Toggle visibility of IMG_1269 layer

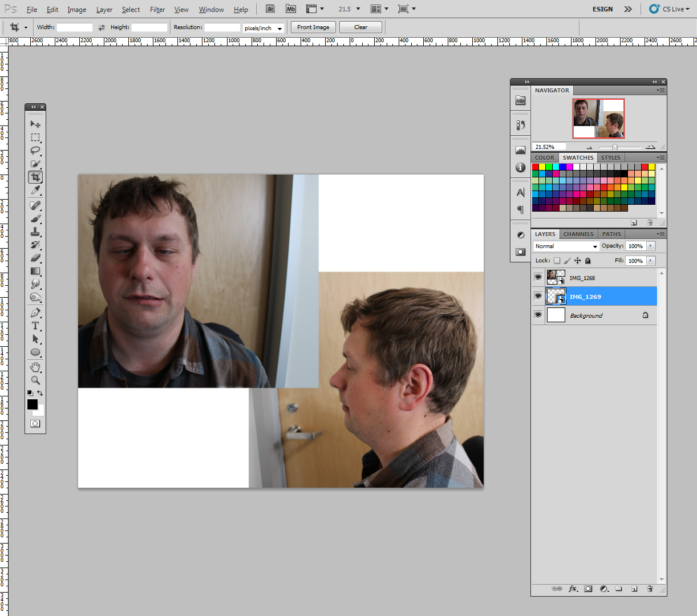(x=538, y=296)
